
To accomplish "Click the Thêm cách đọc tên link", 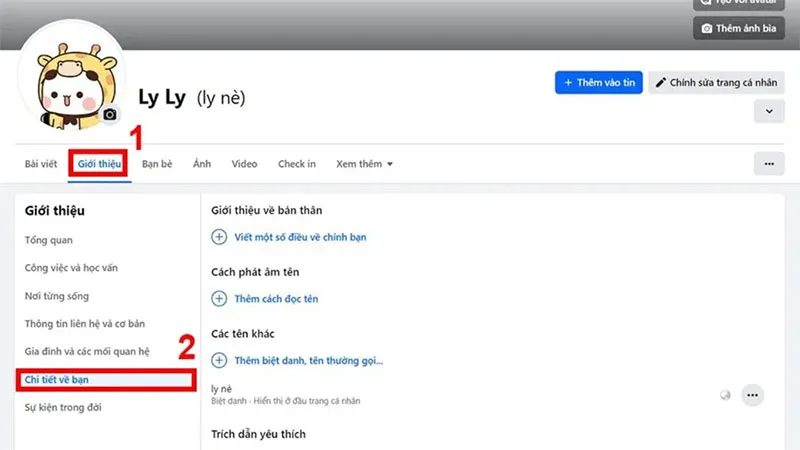I will click(276, 299).
